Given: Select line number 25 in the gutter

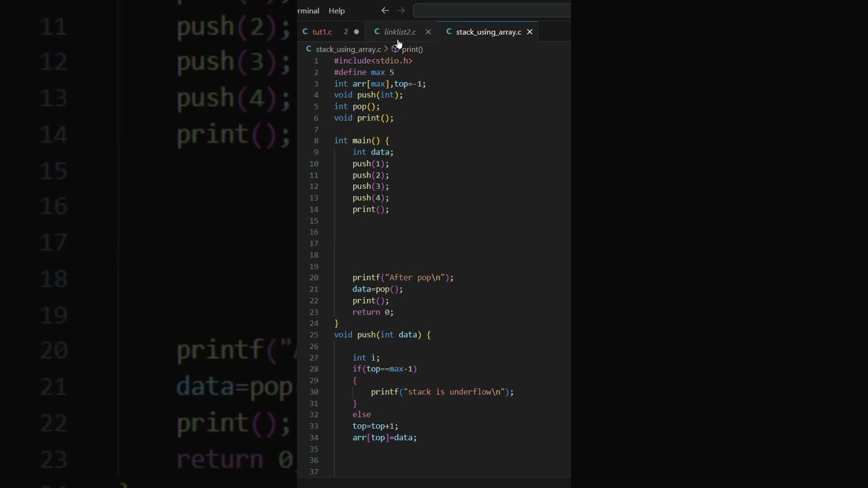Looking at the screenshot, I should (314, 335).
